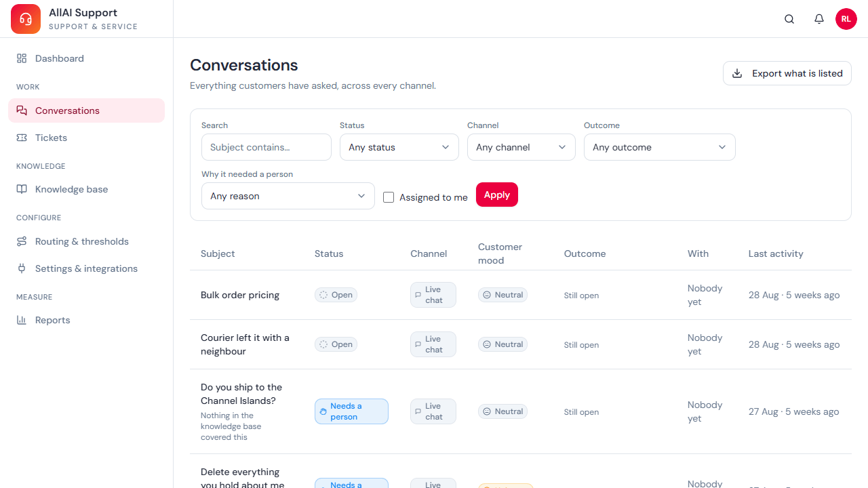Open the Bulk order pricing conversation

240,295
